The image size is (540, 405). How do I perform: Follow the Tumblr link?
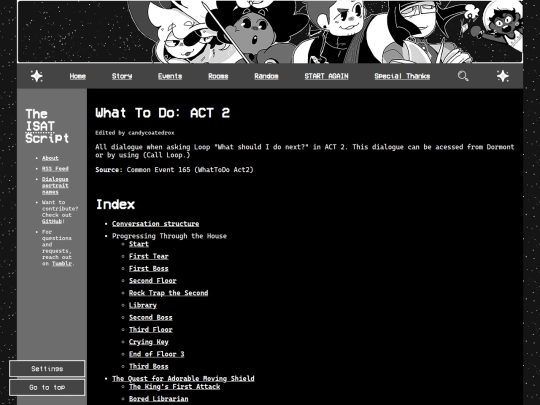(62, 263)
